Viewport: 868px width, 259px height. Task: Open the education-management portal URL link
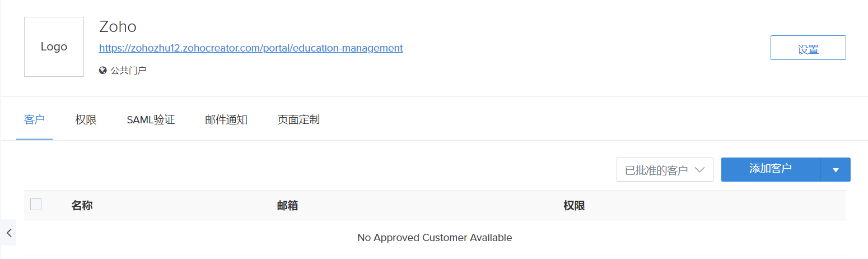coord(251,48)
